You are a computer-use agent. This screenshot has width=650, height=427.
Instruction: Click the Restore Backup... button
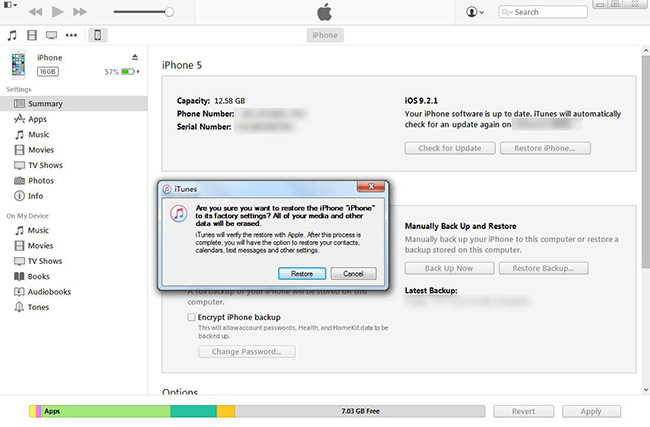pos(543,268)
